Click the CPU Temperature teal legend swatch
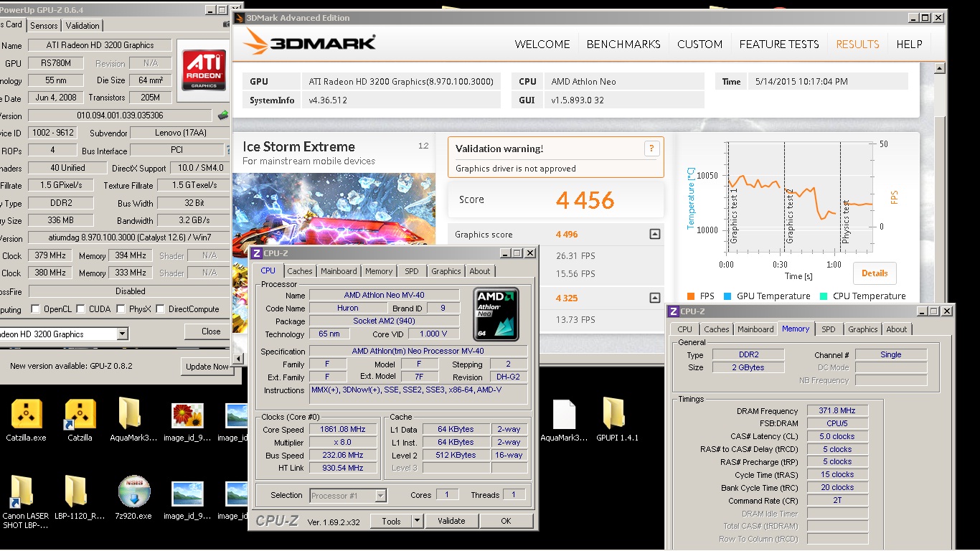This screenshot has width=980, height=551. tap(822, 296)
